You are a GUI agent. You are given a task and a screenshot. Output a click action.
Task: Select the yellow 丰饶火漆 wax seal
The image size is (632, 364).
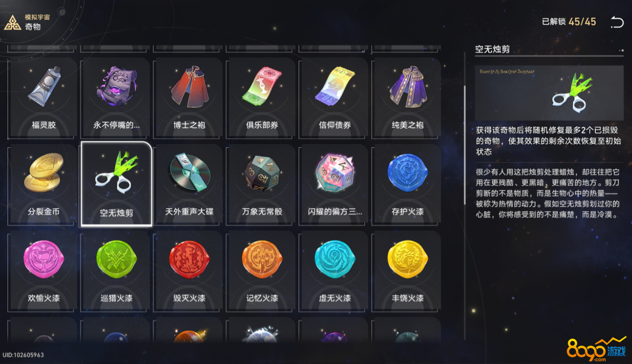408,271
